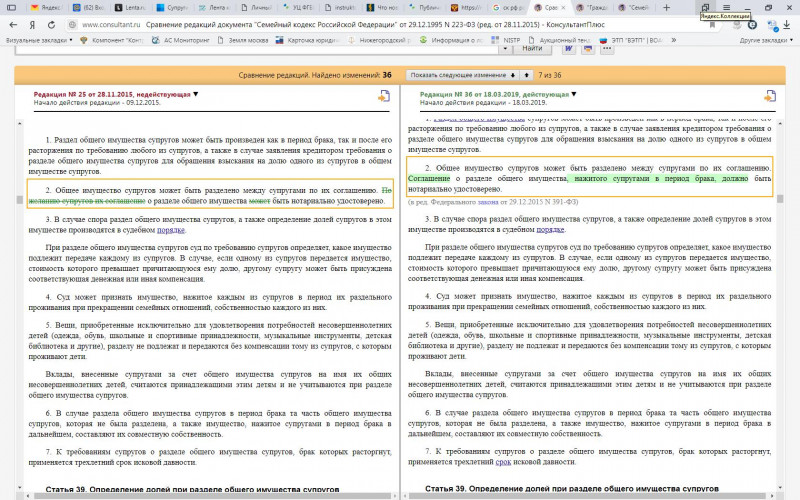Image resolution: width=800 pixels, height=500 pixels.
Task: Open Yandex home via the Я icon
Action: [32, 24]
